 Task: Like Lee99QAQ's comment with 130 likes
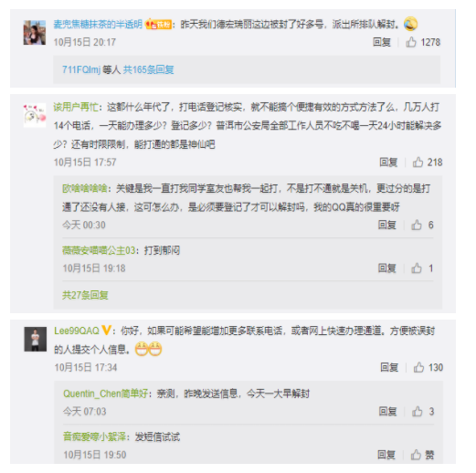[418, 367]
